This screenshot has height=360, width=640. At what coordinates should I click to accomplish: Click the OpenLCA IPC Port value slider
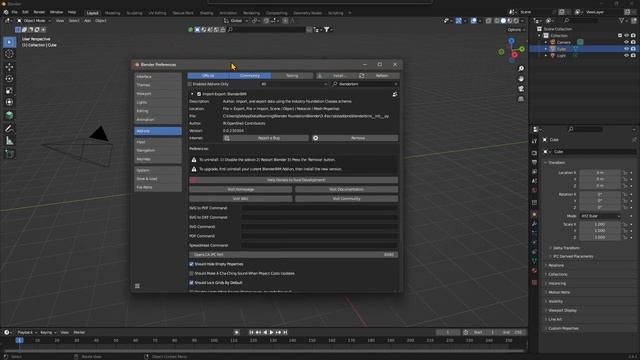point(293,255)
